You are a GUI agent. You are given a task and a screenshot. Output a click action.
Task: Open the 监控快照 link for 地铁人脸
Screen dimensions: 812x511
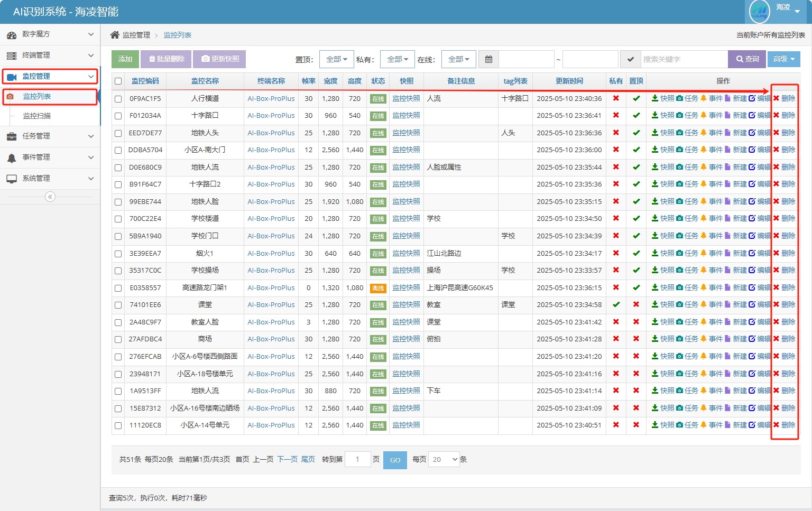pos(406,202)
